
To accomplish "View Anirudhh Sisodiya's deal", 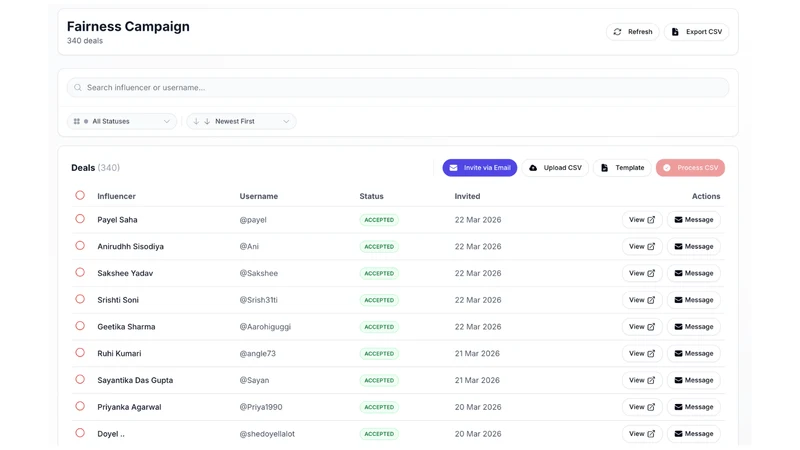I will 642,246.
